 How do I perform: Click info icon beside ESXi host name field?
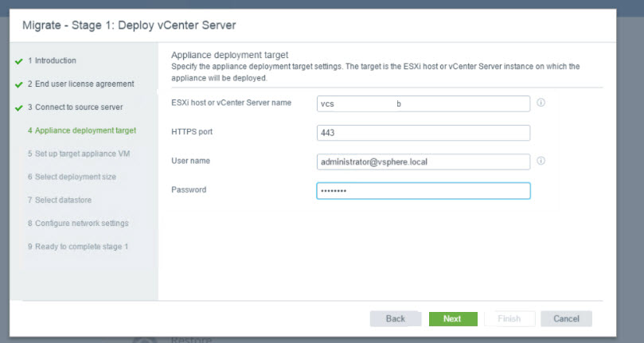coord(541,103)
